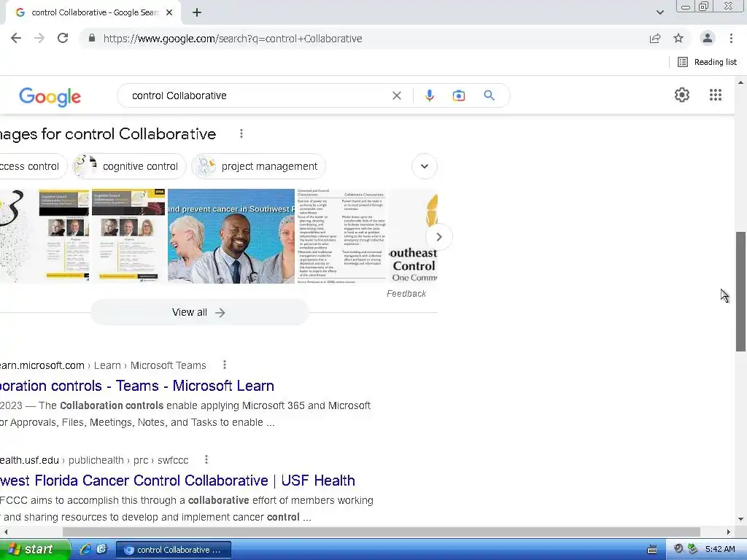The image size is (747, 560).
Task: Select control Collaborative taskbar button
Action: pyautogui.click(x=174, y=550)
